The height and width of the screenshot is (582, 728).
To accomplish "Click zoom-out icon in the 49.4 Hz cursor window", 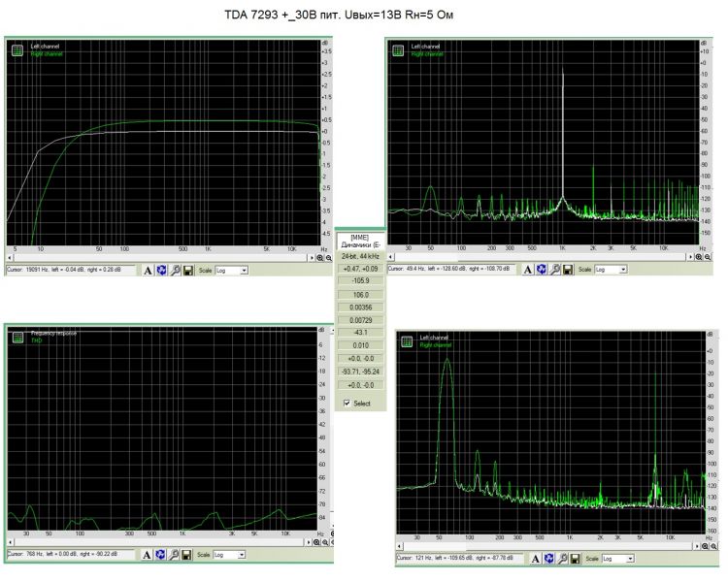I will [708, 257].
